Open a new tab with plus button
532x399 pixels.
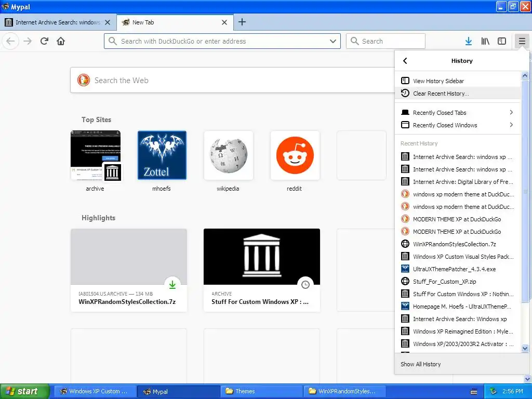click(242, 22)
